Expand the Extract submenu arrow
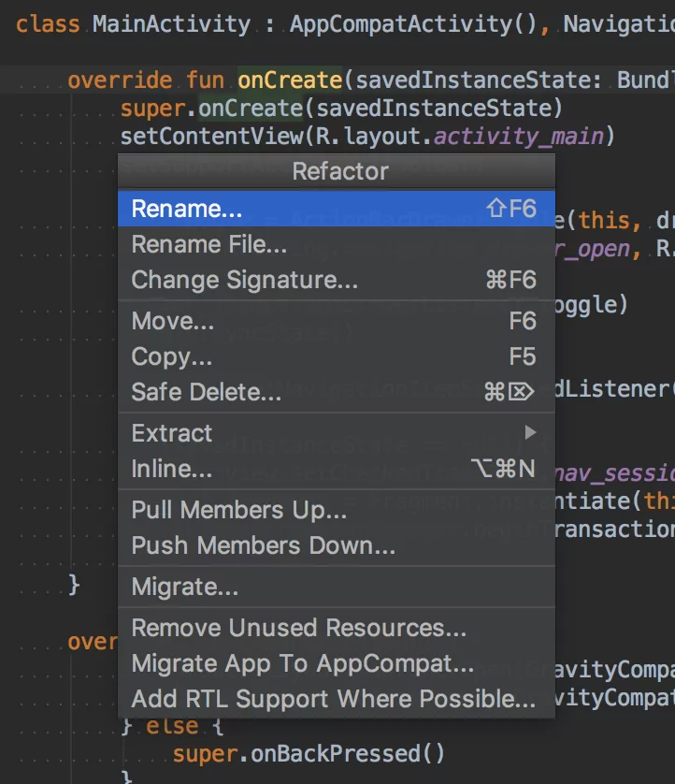Viewport: 675px width, 784px height. click(531, 432)
